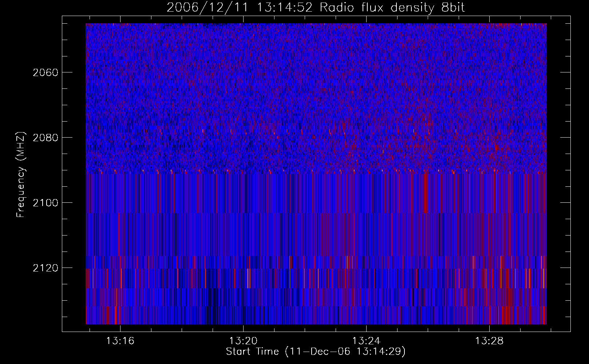Click the 2060 frequency tick label
Viewport: 589px width, 364px height.
tap(46, 72)
